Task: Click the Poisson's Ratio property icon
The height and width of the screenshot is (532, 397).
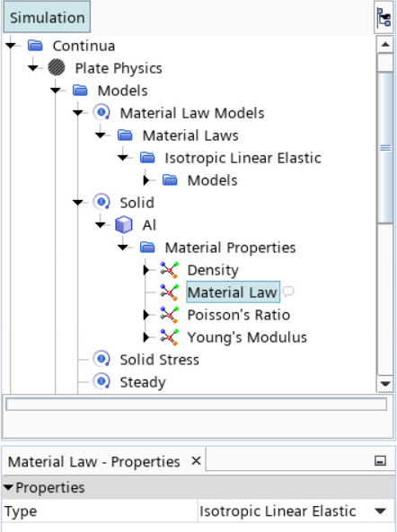Action: (x=169, y=315)
